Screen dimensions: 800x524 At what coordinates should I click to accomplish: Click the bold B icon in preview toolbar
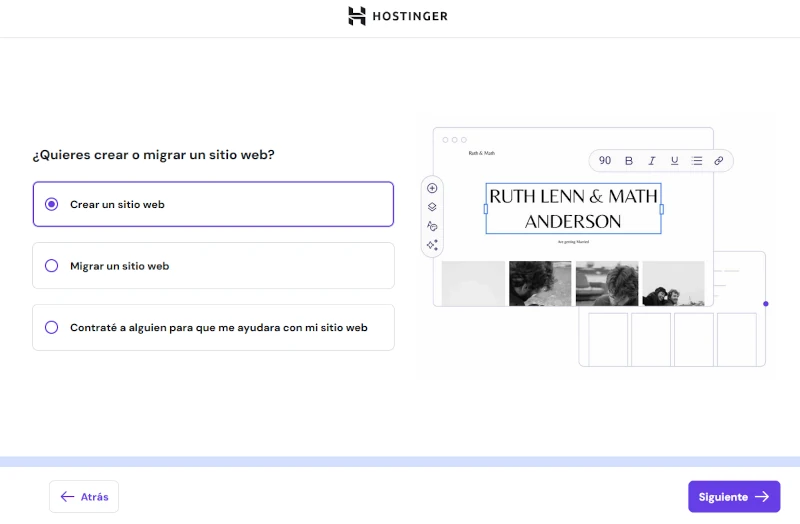[x=629, y=160]
